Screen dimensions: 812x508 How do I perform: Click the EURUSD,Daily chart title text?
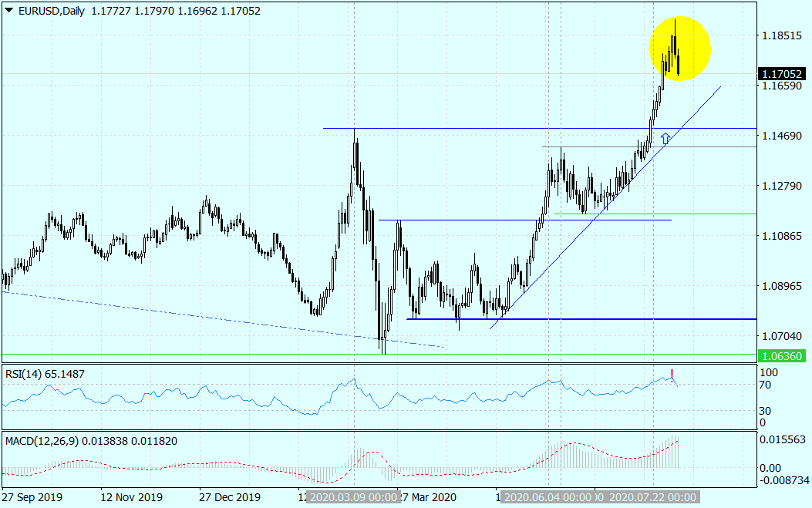pos(51,11)
